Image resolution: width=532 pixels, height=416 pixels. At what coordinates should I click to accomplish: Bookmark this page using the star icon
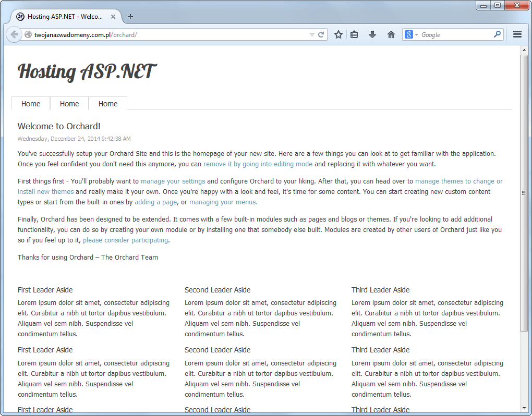tap(338, 34)
